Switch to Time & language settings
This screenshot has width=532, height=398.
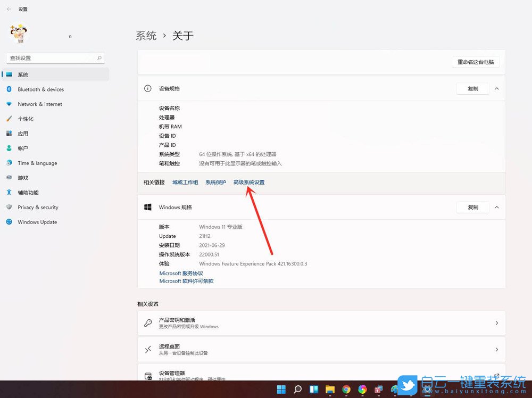9,163
